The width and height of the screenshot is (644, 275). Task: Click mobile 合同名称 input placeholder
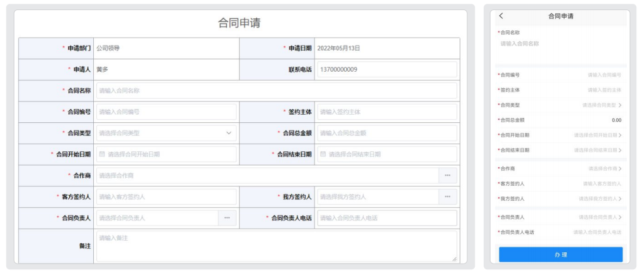(520, 44)
